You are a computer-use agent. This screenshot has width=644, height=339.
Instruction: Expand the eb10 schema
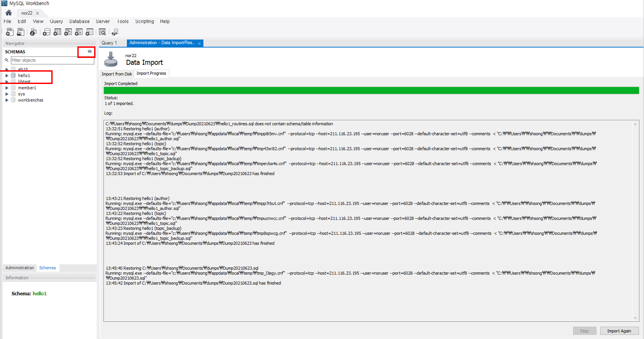pyautogui.click(x=7, y=69)
